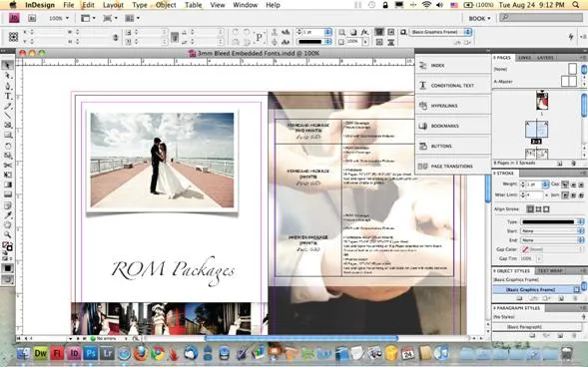
Task: Click the horizontal document scrollbar
Action: pos(301,338)
